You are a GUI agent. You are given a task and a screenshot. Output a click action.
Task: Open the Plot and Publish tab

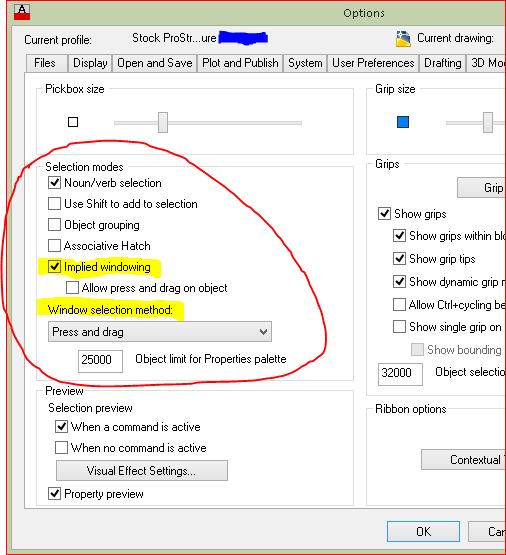[240, 63]
